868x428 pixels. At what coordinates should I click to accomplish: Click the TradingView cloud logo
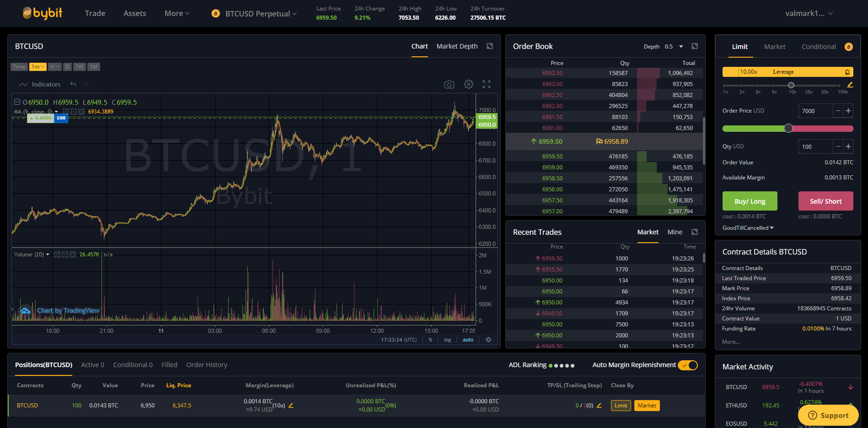point(25,311)
